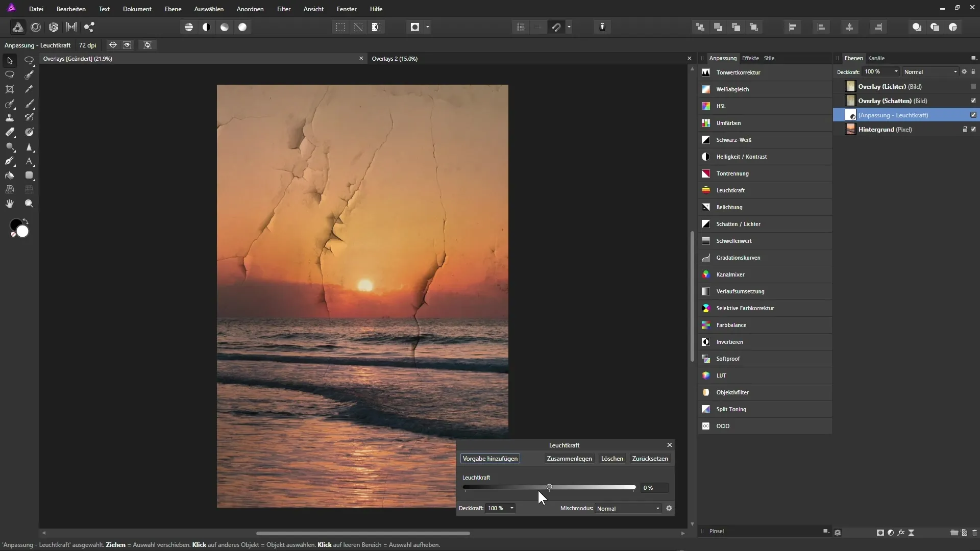
Task: Close the Leuchtkraft dialog
Action: [x=670, y=445]
